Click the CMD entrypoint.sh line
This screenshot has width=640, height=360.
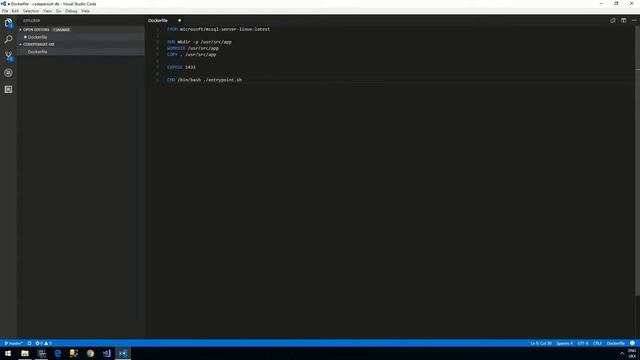(x=204, y=80)
